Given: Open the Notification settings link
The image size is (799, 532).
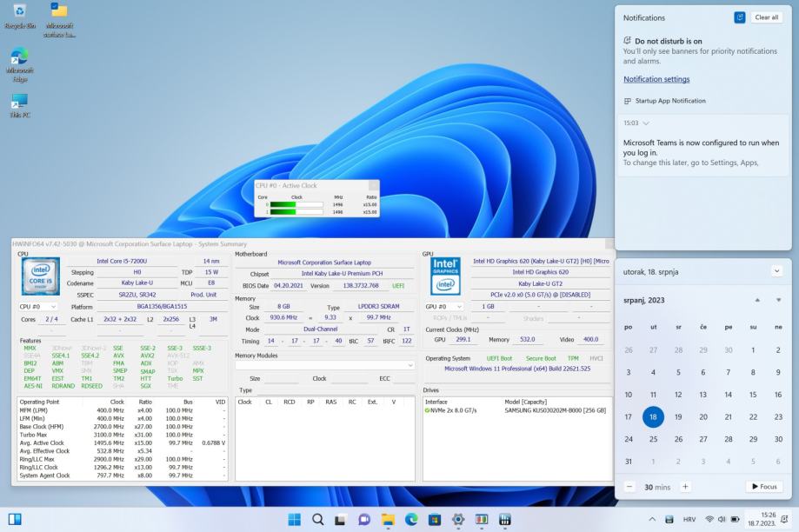Looking at the screenshot, I should [x=656, y=79].
